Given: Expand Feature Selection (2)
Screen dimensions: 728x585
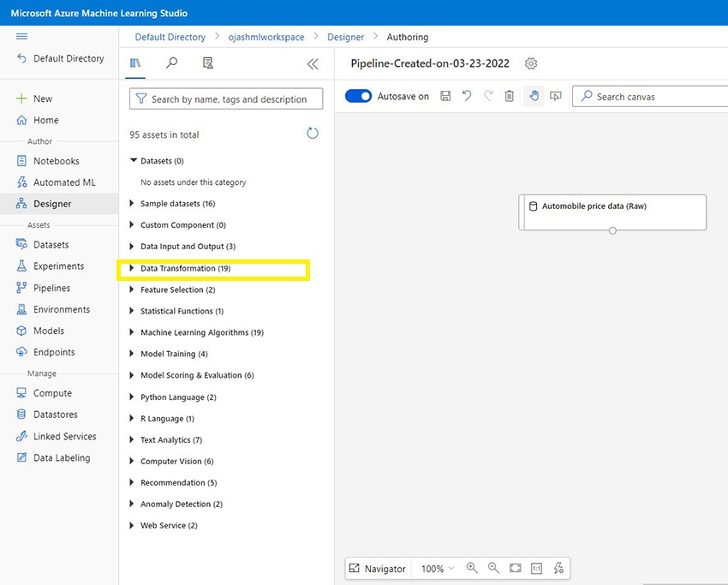Looking at the screenshot, I should point(132,290).
